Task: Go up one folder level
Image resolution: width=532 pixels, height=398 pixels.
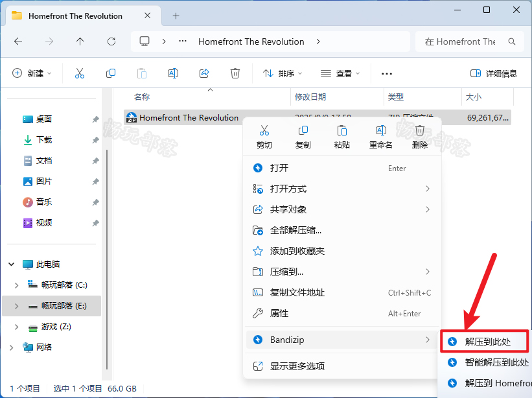Action: [80, 41]
